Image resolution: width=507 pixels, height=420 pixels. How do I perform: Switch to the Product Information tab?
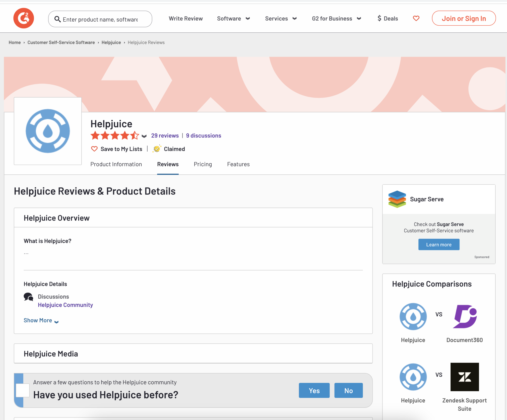(x=116, y=164)
